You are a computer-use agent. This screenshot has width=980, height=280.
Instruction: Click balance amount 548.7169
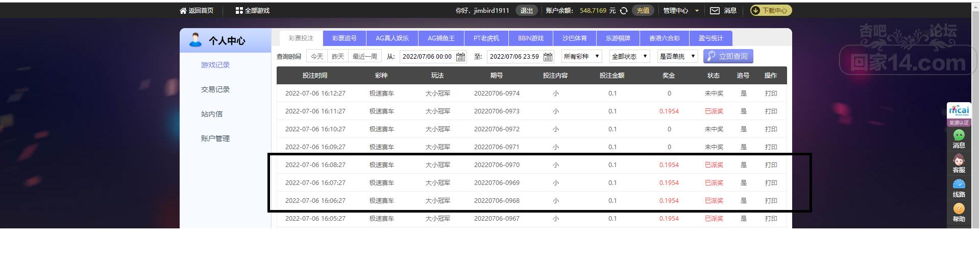(x=593, y=11)
